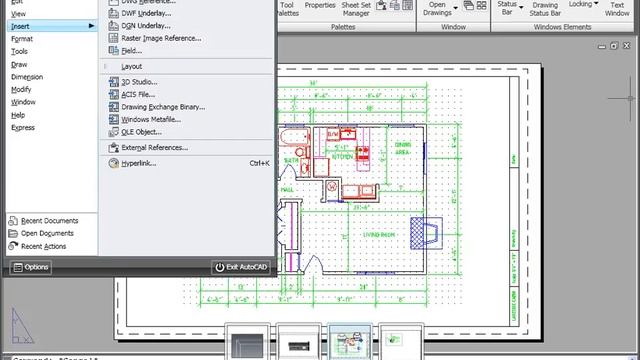Click the ACIS File icon
Screen dimensions: 640x360
pos(113,94)
